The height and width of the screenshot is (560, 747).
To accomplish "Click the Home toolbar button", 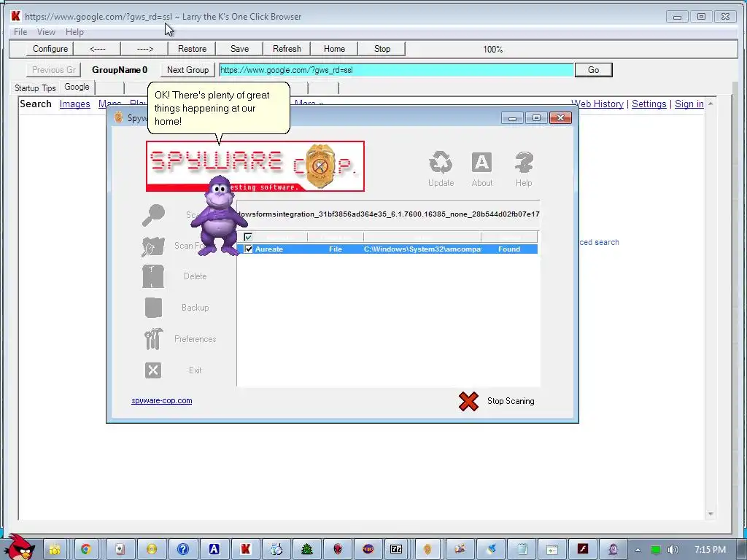I will [334, 49].
